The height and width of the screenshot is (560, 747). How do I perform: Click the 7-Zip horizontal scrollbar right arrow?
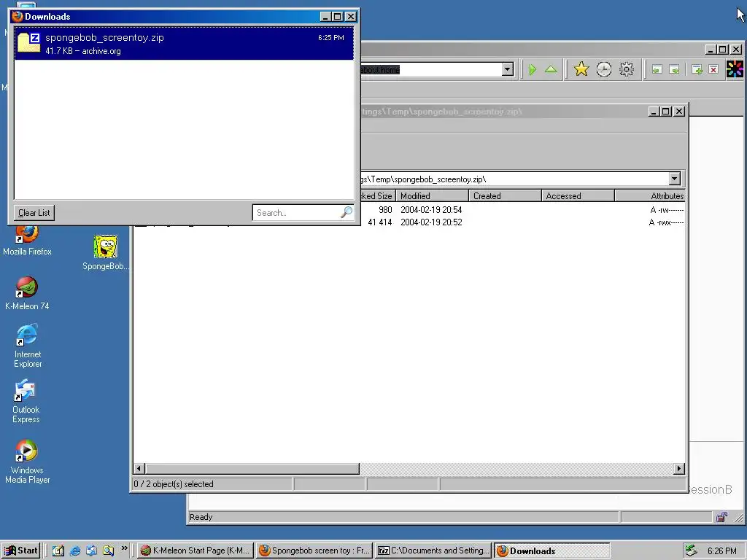point(679,469)
